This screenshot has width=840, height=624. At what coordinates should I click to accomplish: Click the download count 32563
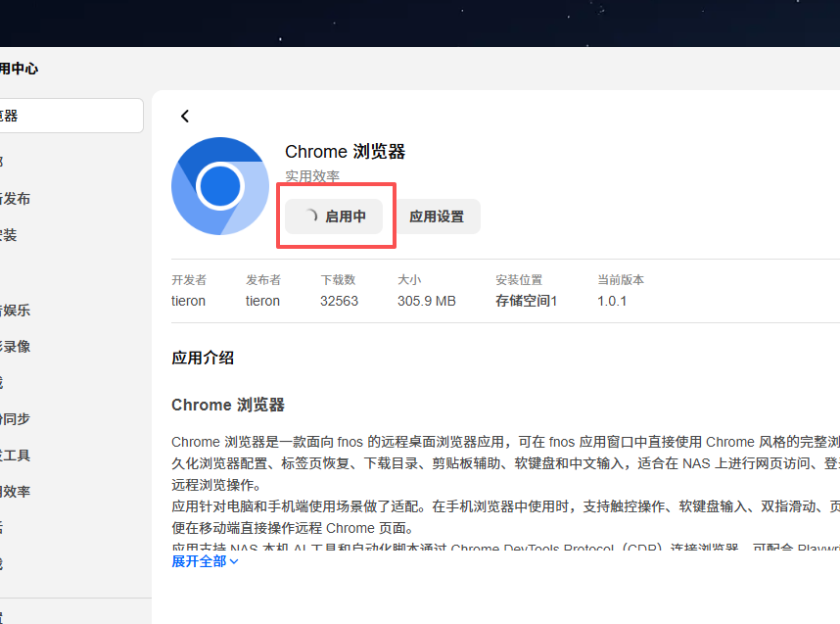pyautogui.click(x=339, y=301)
